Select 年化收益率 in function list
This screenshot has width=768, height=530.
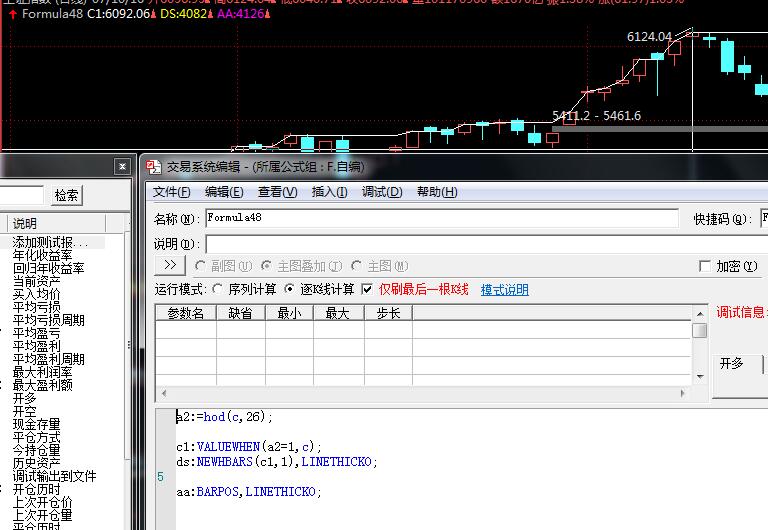[43, 255]
